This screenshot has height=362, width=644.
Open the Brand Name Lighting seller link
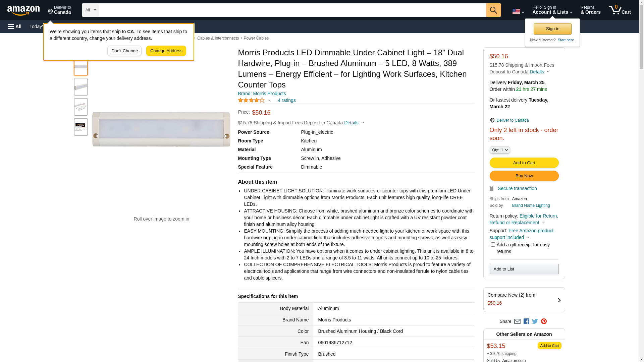coord(531,205)
